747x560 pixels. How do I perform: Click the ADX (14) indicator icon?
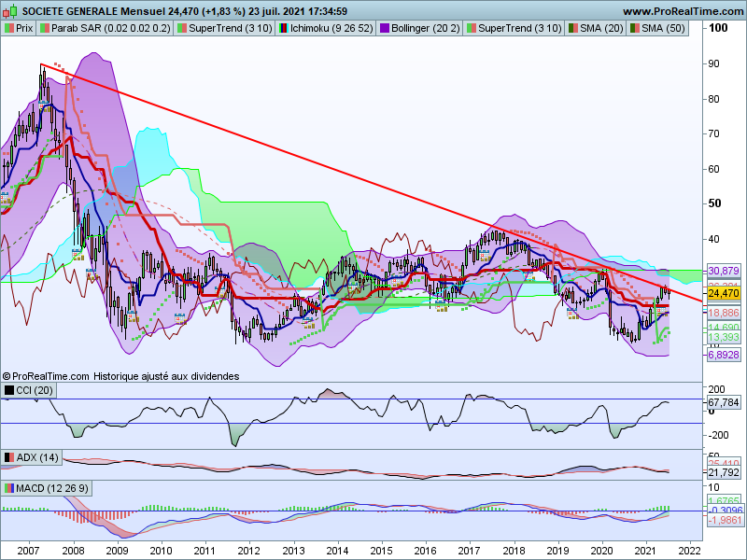pyautogui.click(x=9, y=457)
